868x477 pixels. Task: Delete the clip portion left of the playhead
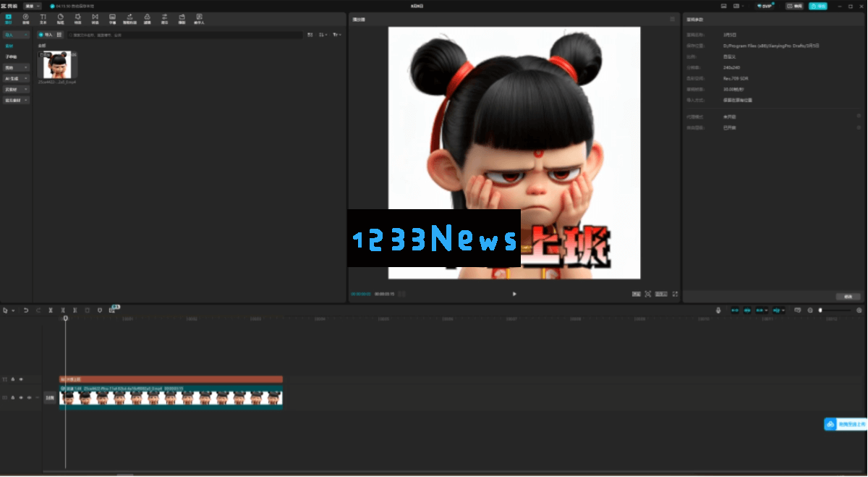tap(63, 311)
